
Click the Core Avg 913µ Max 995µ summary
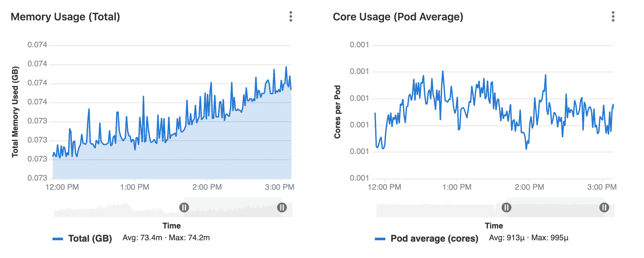pyautogui.click(x=528, y=238)
